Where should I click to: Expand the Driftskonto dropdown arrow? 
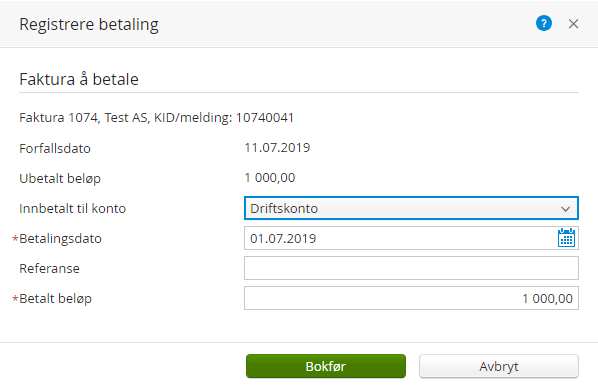pyautogui.click(x=566, y=209)
